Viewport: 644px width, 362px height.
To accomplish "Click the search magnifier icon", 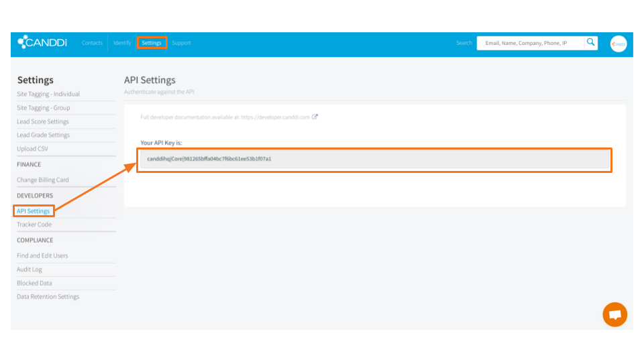I will click(590, 42).
